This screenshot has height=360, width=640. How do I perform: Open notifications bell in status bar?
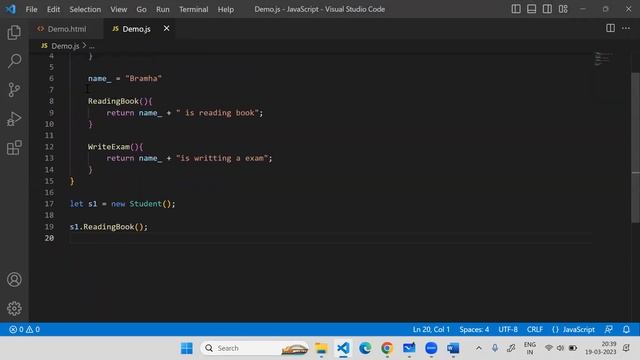626,329
